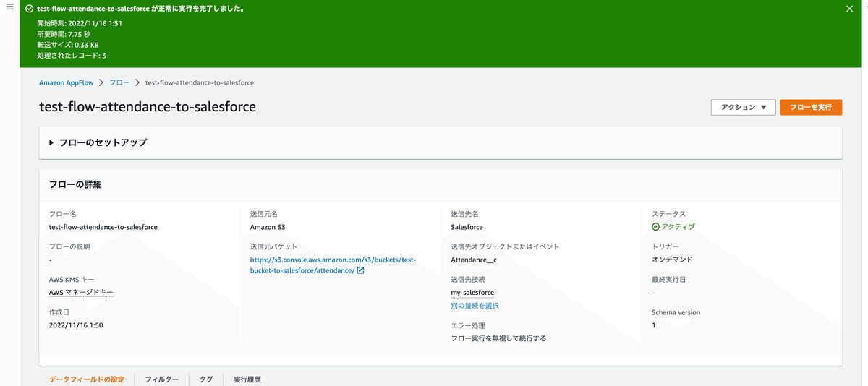868x386 pixels.
Task: Open the S3 bucket URL link
Action: [333, 265]
